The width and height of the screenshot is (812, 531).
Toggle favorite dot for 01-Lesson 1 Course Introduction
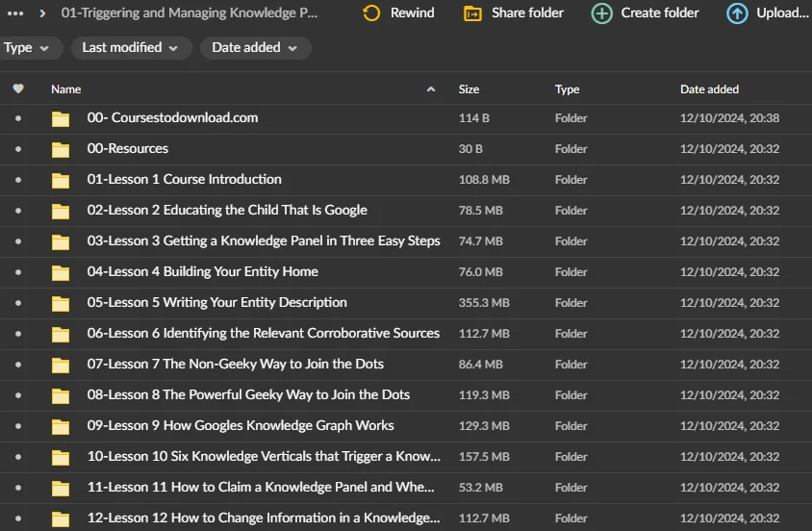click(18, 180)
